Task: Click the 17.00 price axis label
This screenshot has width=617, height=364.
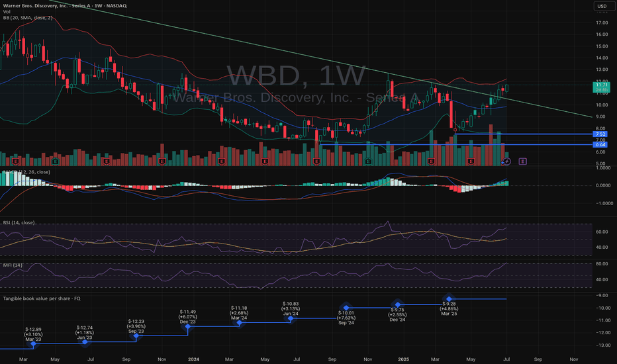Action: [x=602, y=23]
